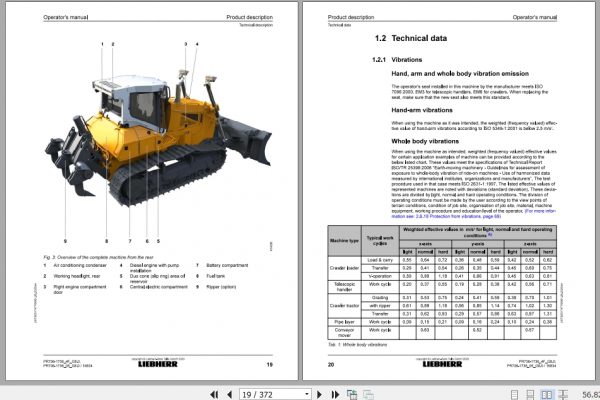This screenshot has height=400, width=600.
Task: Click the 'Crawler loader' table cell
Action: click(x=344, y=268)
